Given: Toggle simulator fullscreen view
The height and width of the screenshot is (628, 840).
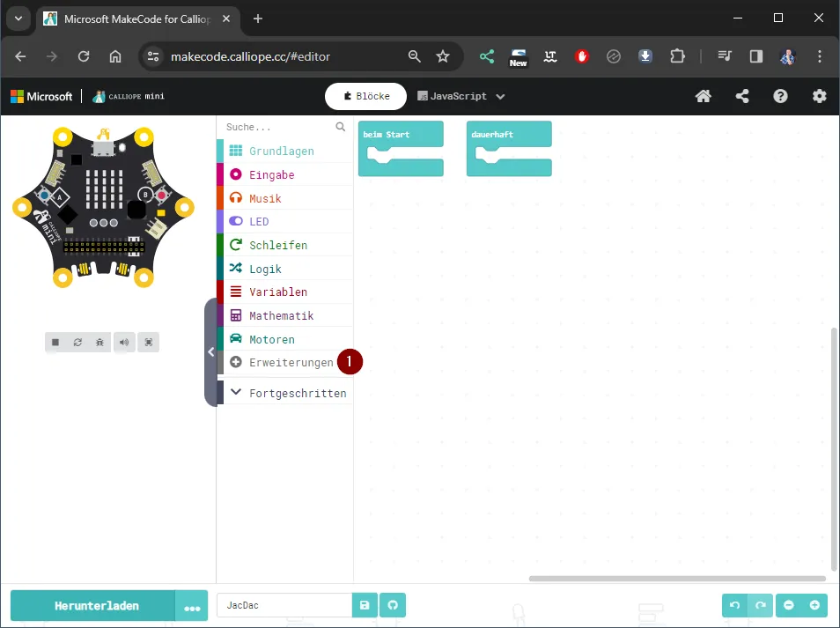Looking at the screenshot, I should [149, 343].
